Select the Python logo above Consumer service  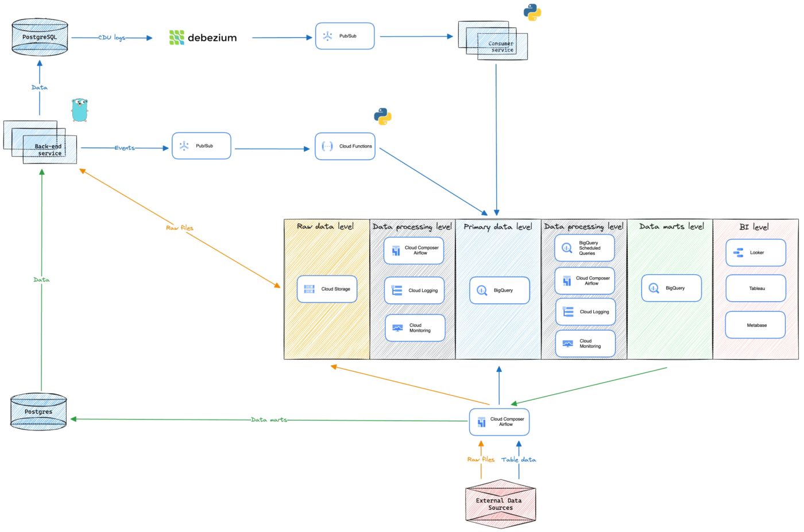pos(531,12)
